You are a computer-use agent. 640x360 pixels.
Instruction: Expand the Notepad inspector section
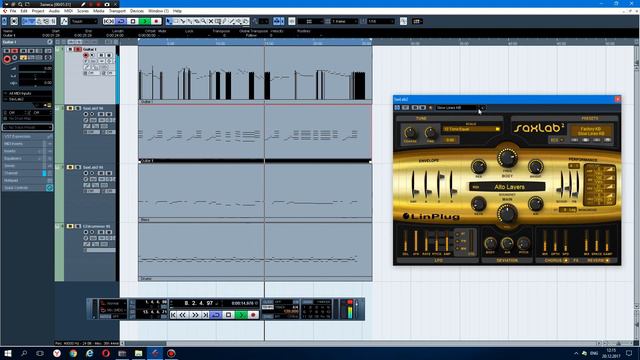[x=27, y=180]
